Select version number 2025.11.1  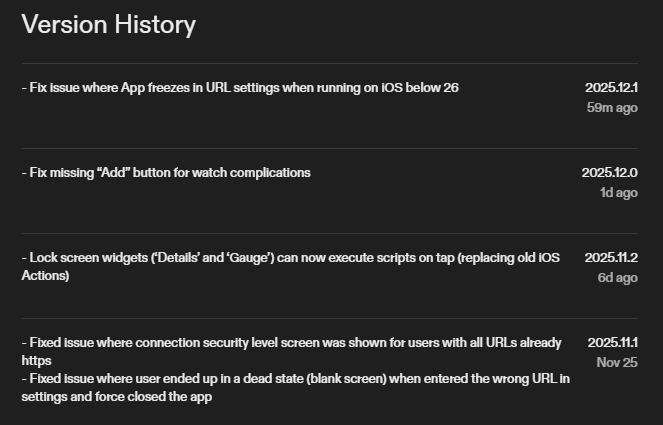point(612,343)
